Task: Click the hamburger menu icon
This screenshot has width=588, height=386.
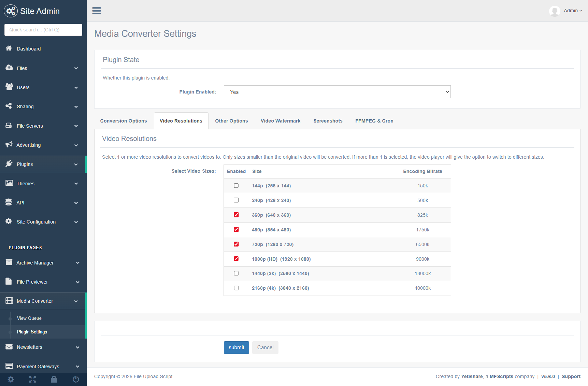Action: (x=97, y=11)
